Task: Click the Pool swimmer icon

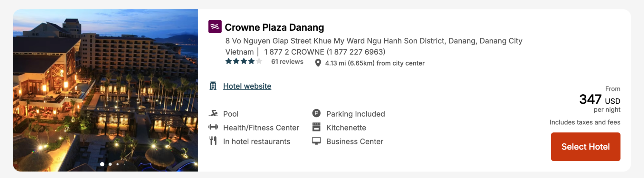Action: click(213, 114)
